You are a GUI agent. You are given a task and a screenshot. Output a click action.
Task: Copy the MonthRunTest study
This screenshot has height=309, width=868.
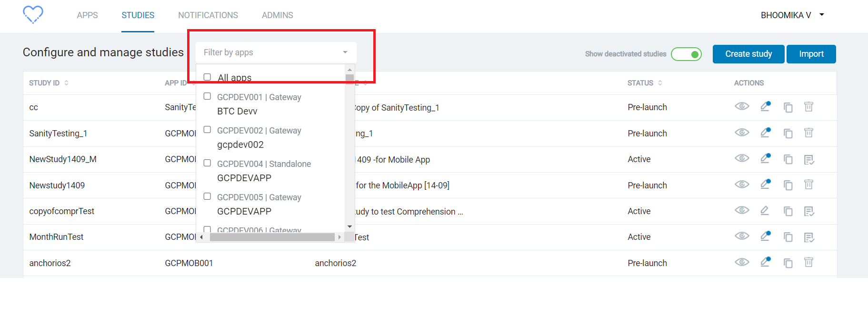tap(788, 237)
